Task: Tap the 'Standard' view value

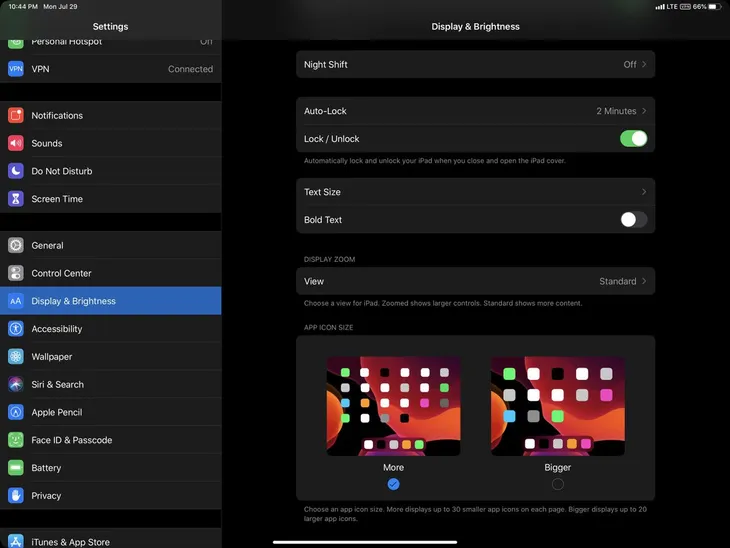Action: coord(618,281)
